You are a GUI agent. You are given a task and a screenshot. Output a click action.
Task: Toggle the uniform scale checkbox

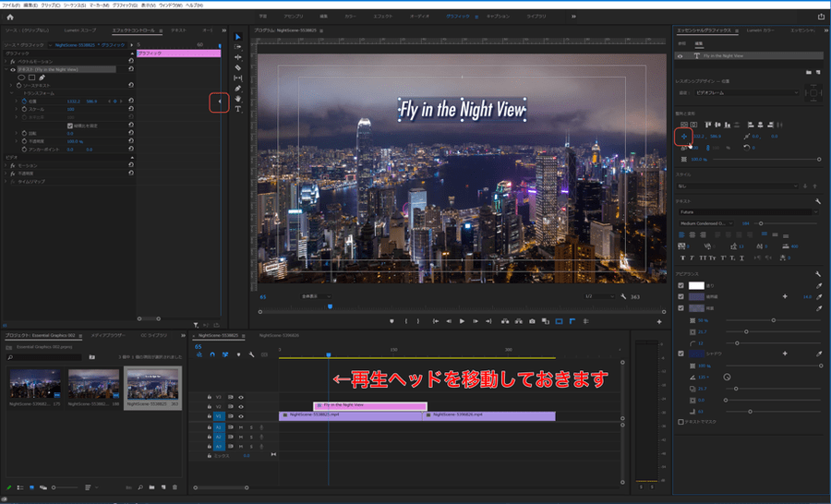(x=70, y=126)
